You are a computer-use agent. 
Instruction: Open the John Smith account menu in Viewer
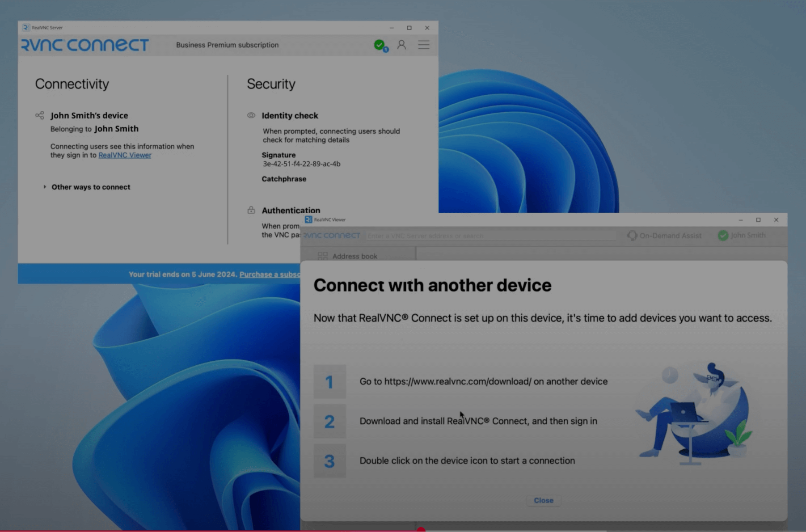point(742,236)
